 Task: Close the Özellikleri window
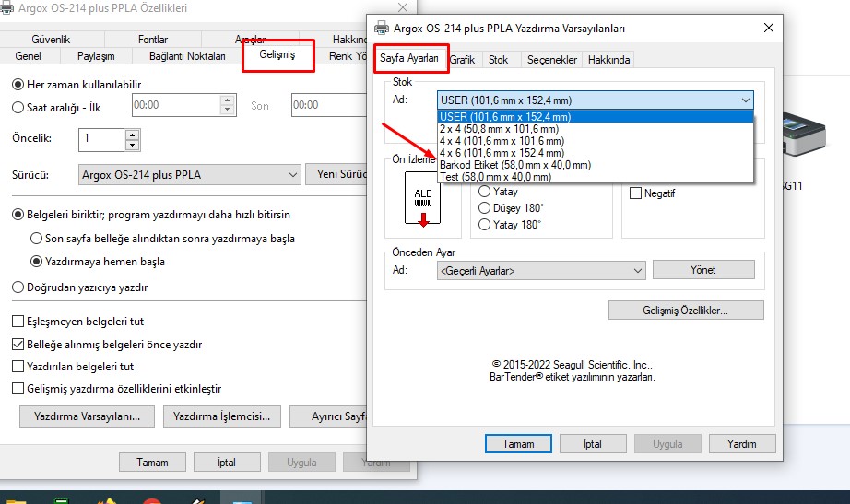coord(403,7)
